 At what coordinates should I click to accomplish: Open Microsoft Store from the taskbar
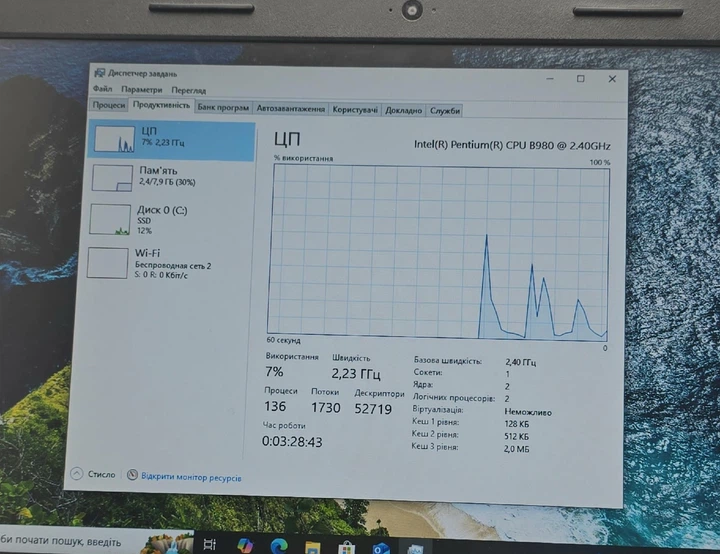point(347,548)
